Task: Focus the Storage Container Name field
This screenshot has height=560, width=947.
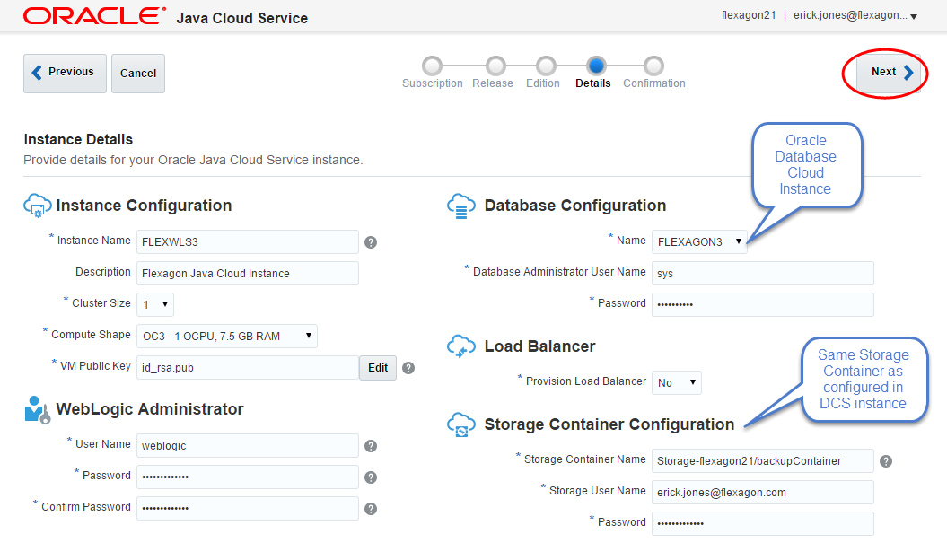Action: point(763,460)
